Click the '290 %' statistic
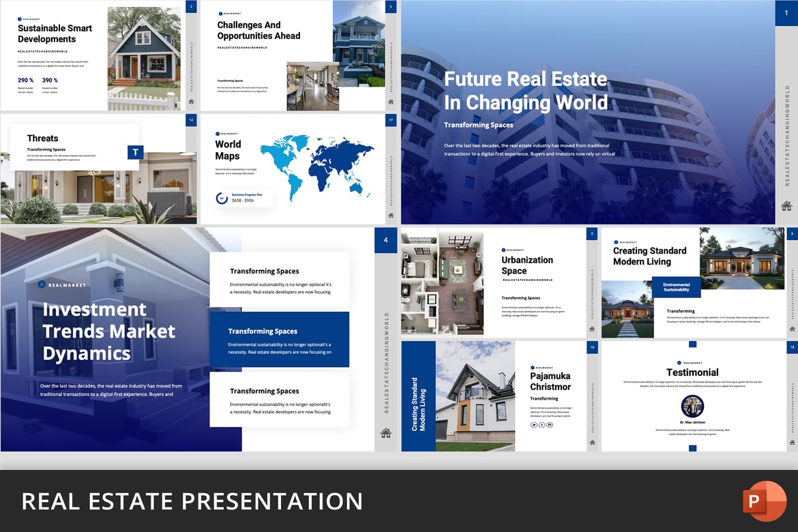This screenshot has width=798, height=532. coord(25,80)
